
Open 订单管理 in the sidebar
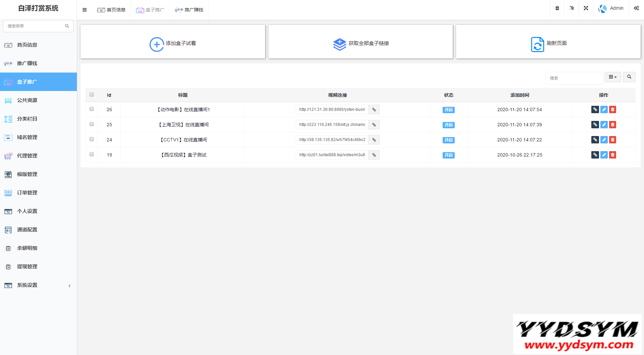coord(27,193)
